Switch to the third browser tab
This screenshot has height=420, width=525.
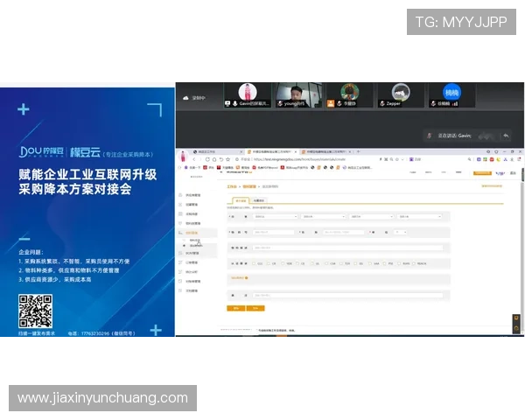coord(326,152)
